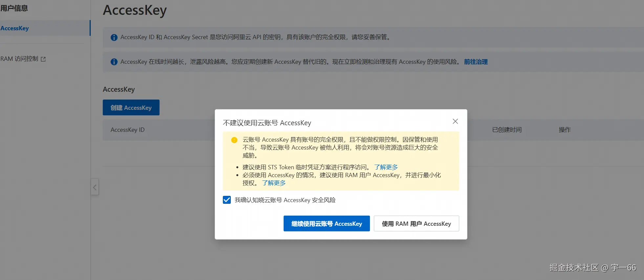
Task: Open 了解更多 link for STS Token
Action: click(386, 167)
